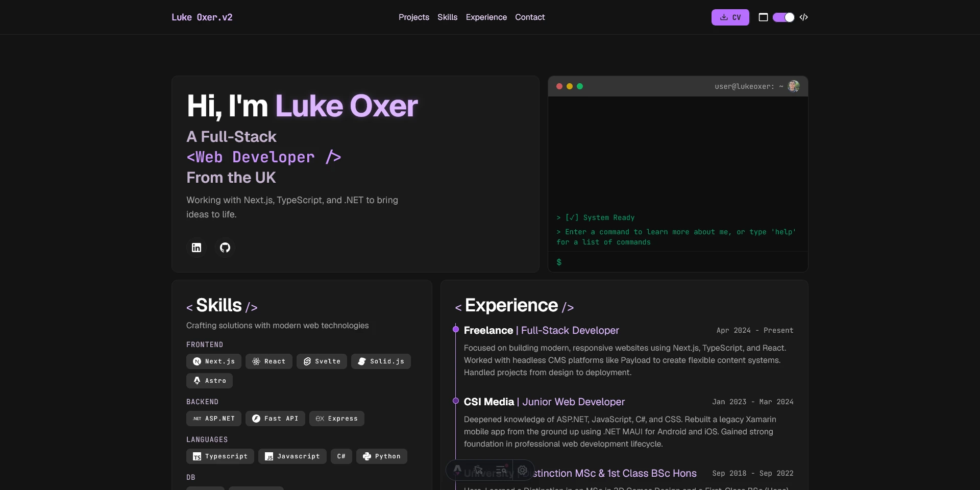Click the LANGUAGES category label

pos(207,439)
